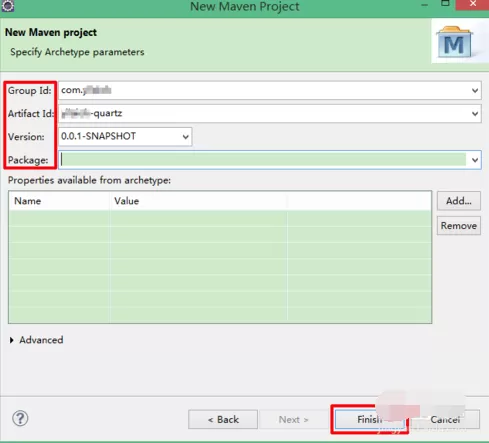This screenshot has width=489, height=443.
Task: Click the first empty row in properties table
Action: click(220, 219)
